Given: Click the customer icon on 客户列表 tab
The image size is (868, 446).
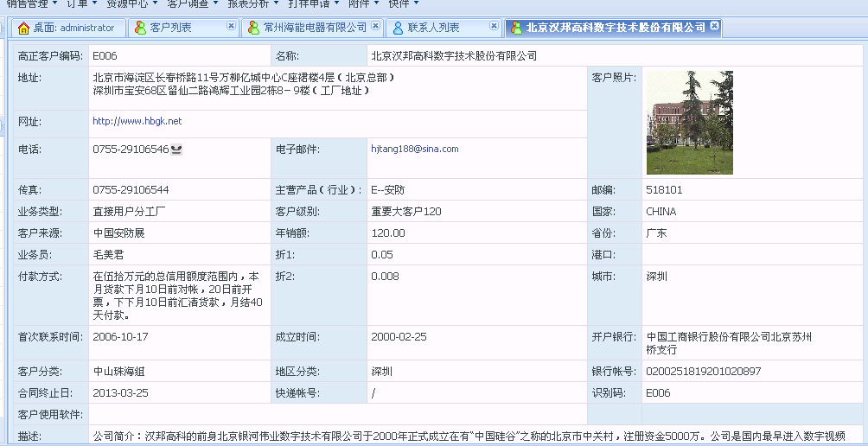Looking at the screenshot, I should tap(141, 28).
